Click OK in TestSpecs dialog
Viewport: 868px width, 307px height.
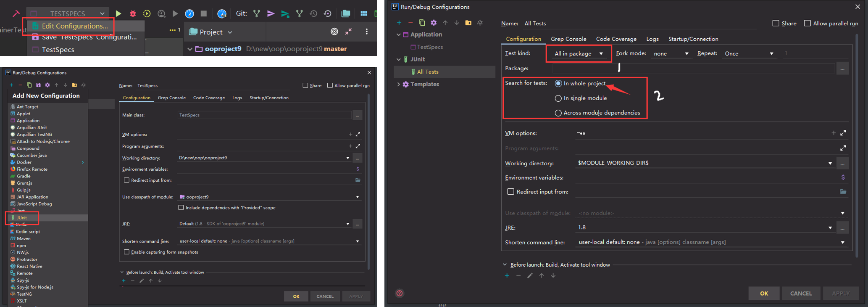pos(296,296)
